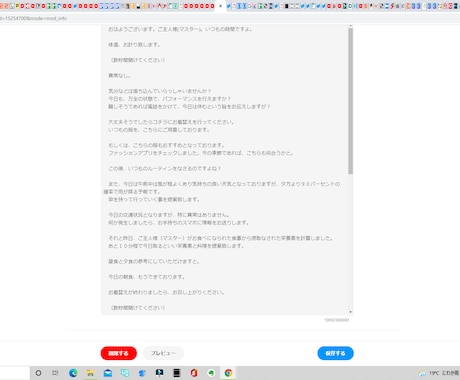
Task: Click the Cortana circle icon on taskbar
Action: click(x=38, y=373)
